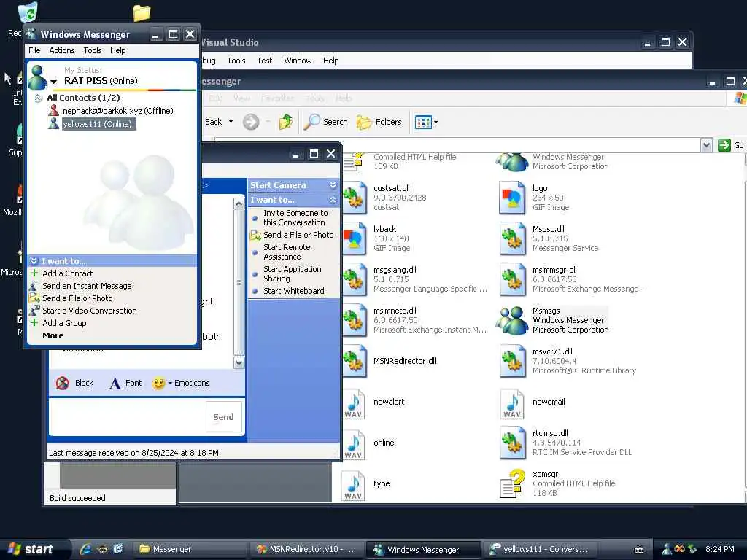The width and height of the screenshot is (747, 560).
Task: Click Send a File or Photo in conversation sidebar
Action: tap(298, 235)
